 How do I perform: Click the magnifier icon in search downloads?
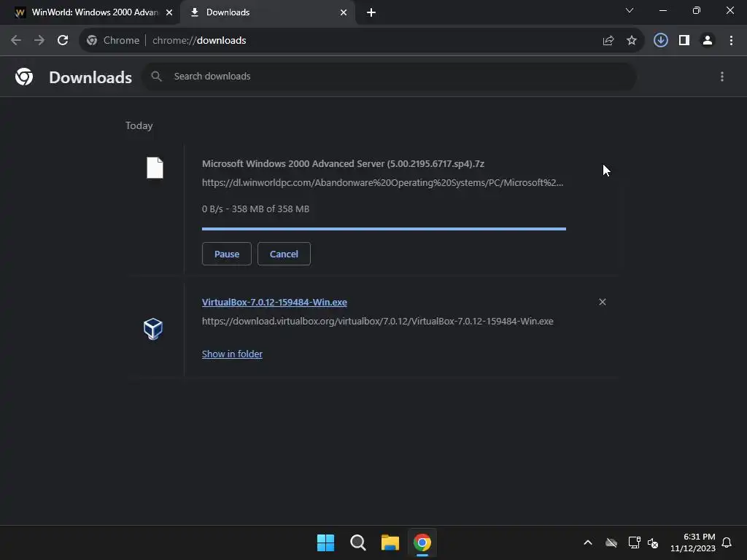tap(156, 76)
